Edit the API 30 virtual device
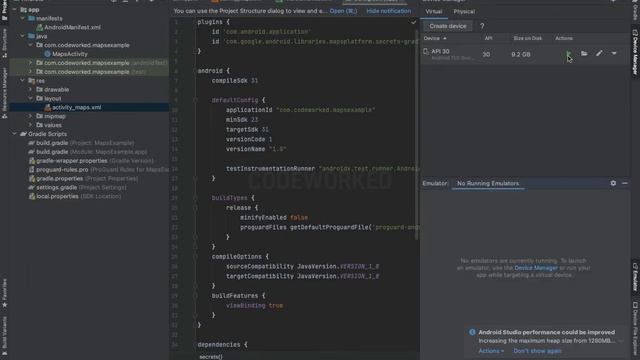640x360 pixels. click(599, 53)
